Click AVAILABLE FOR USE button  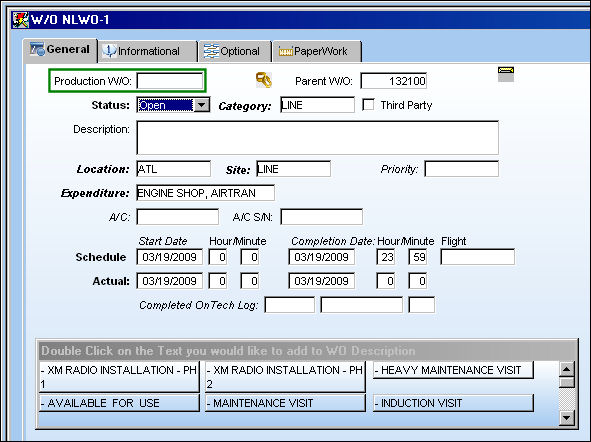[119, 403]
